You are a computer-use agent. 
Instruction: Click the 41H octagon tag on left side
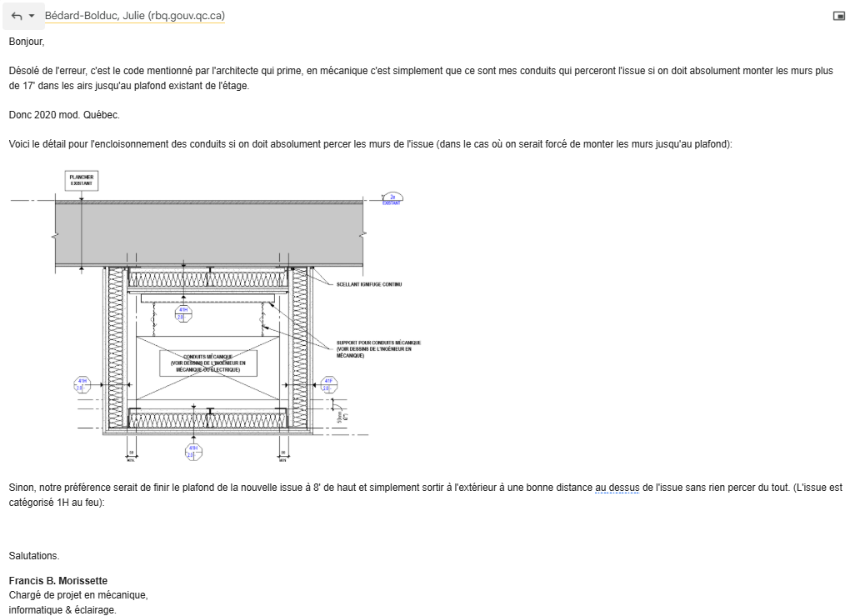click(81, 383)
